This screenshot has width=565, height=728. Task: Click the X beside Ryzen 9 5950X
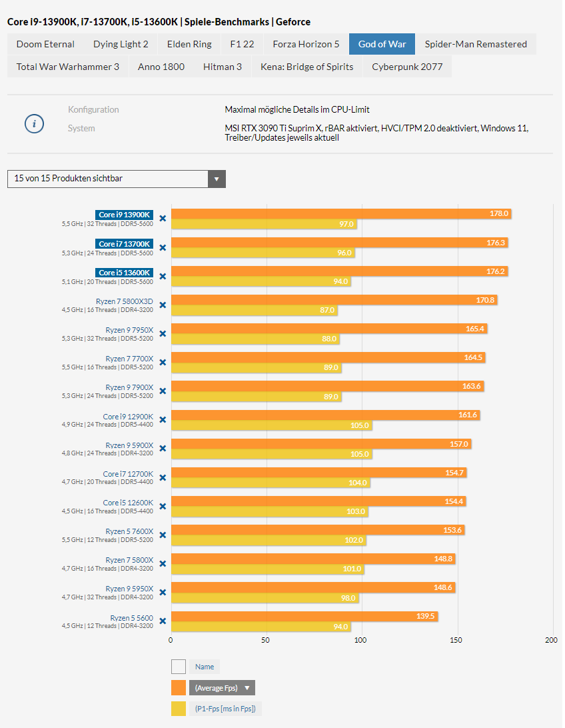coord(163,593)
